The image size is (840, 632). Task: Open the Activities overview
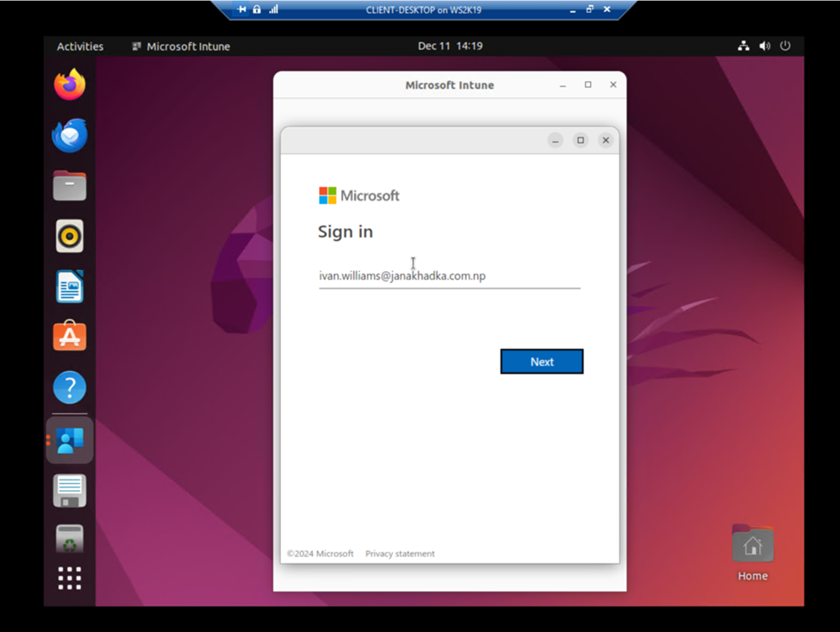pyautogui.click(x=80, y=46)
